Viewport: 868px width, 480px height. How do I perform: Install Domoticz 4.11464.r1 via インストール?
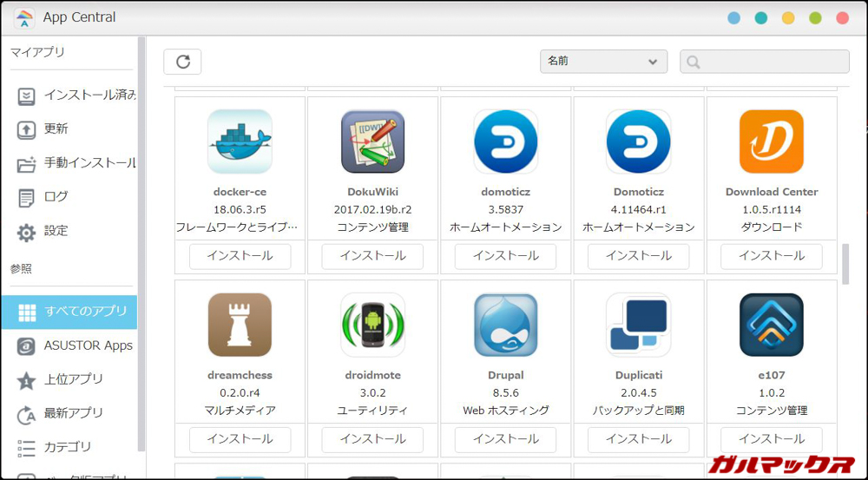(638, 256)
